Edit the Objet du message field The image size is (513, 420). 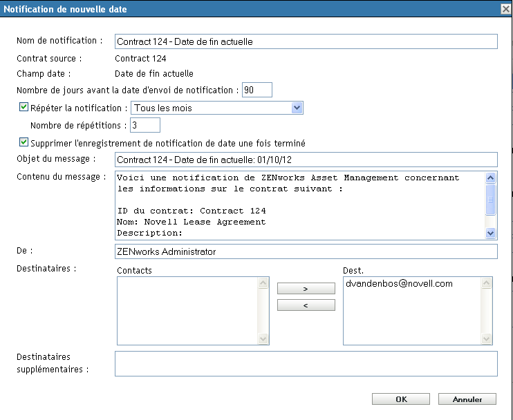[306, 160]
